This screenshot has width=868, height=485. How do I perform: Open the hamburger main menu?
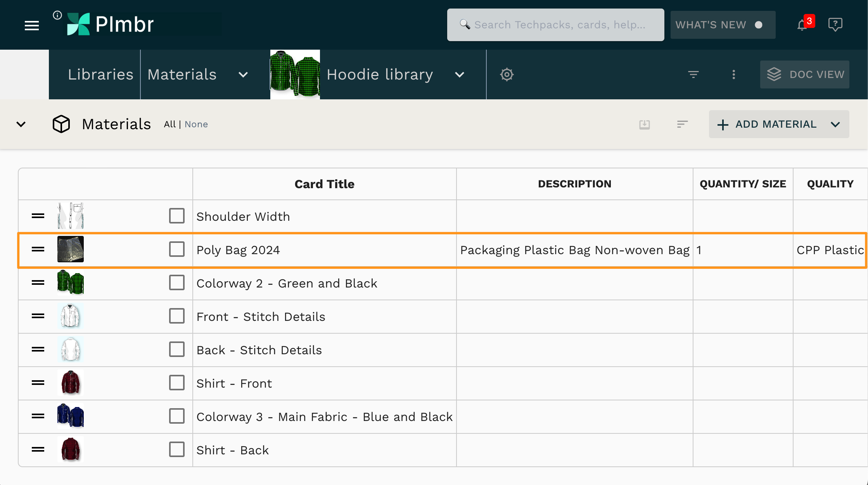(31, 26)
